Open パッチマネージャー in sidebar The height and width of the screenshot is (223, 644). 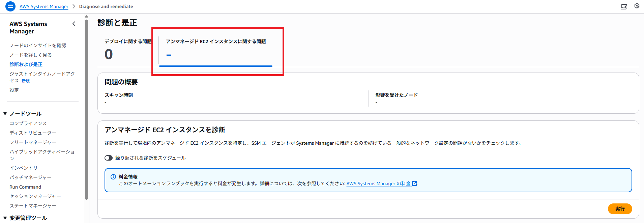click(31, 177)
